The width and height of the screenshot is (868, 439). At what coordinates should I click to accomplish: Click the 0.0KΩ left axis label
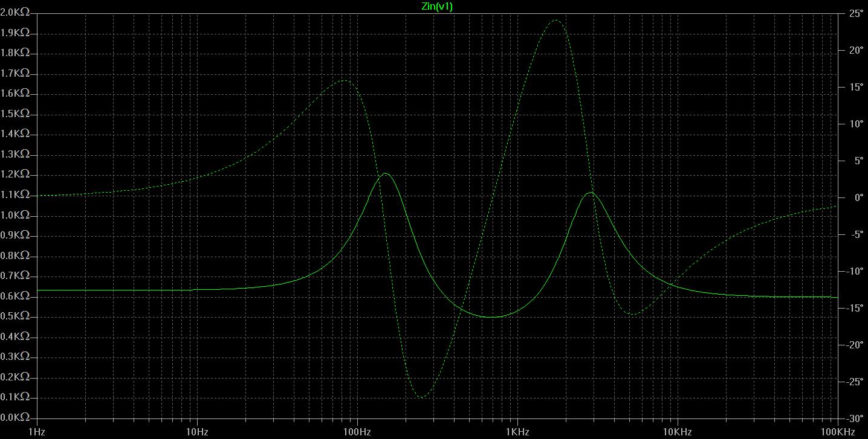point(15,418)
